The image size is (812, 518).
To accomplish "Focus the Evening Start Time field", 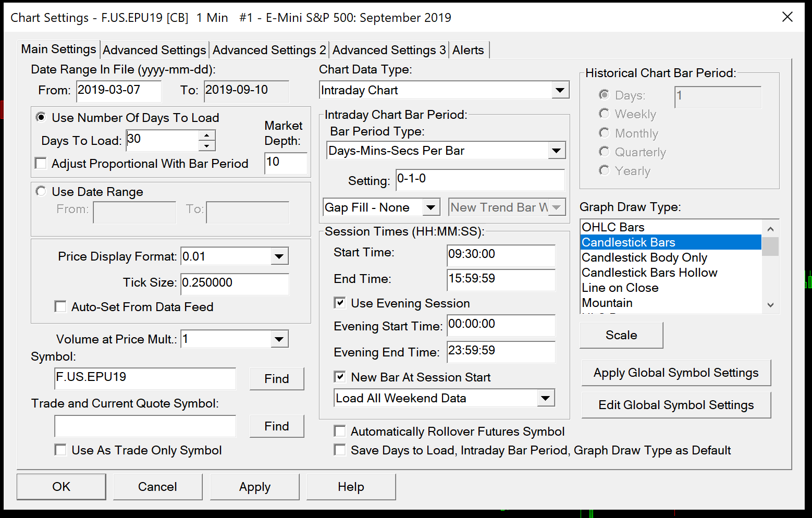I will click(x=501, y=325).
